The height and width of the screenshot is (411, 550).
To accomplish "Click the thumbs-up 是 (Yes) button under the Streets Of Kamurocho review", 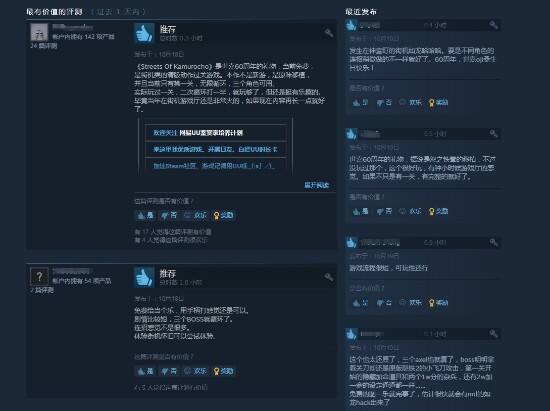I will pos(145,215).
